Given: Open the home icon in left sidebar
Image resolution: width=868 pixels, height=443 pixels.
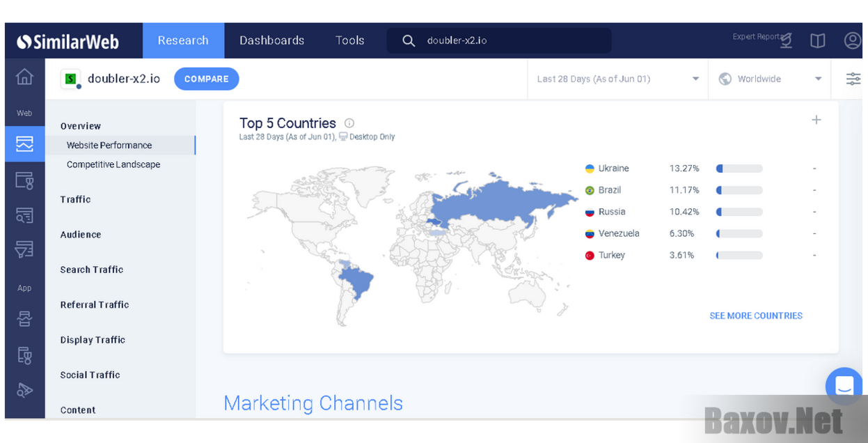Looking at the screenshot, I should pyautogui.click(x=24, y=77).
